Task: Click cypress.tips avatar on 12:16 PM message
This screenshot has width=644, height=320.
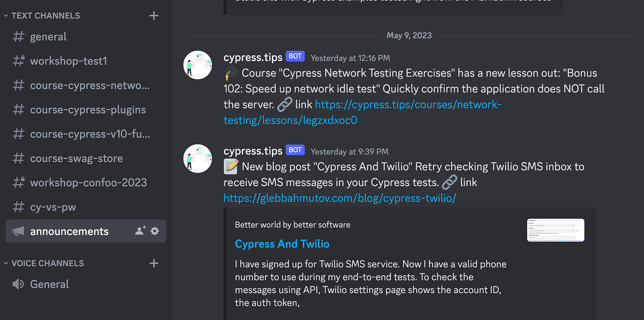Action: pos(198,65)
